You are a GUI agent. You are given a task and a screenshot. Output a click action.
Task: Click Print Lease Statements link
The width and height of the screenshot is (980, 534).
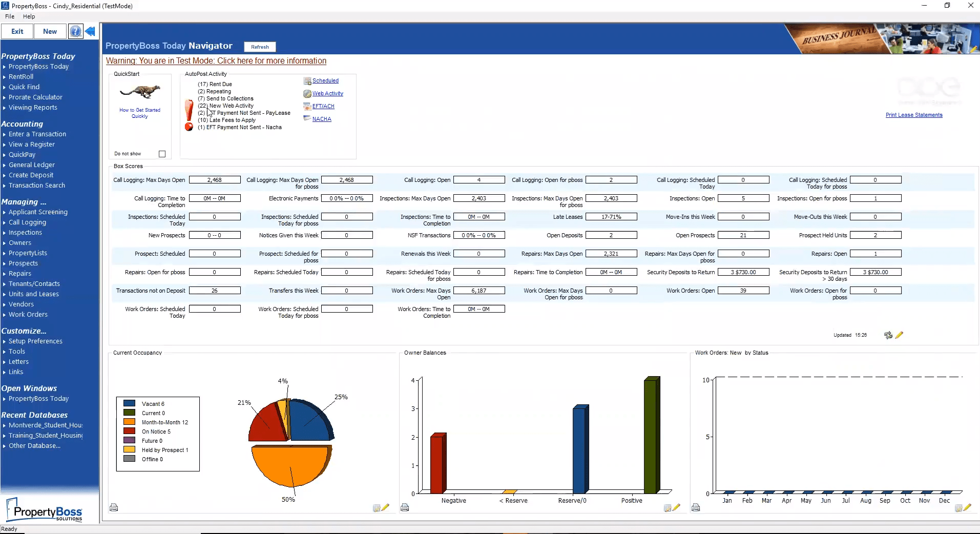914,115
